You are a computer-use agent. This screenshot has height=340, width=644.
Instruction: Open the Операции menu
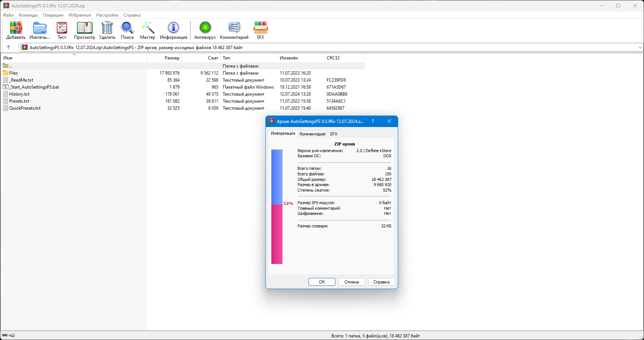coord(53,15)
